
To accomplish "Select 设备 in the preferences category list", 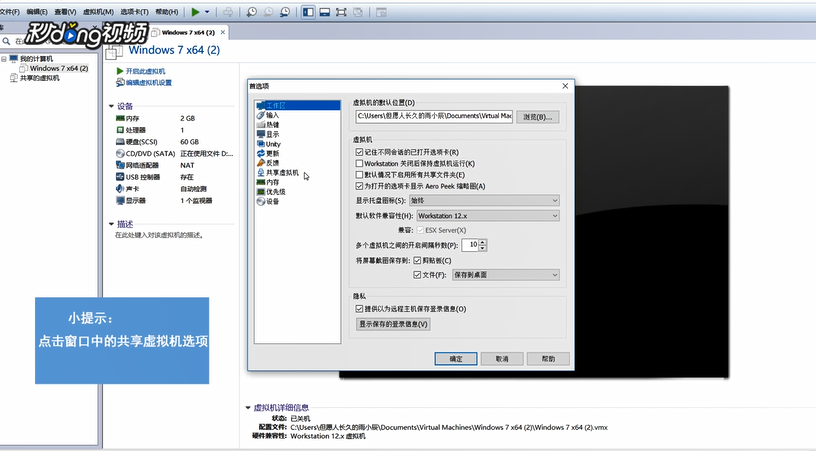I will pyautogui.click(x=268, y=201).
